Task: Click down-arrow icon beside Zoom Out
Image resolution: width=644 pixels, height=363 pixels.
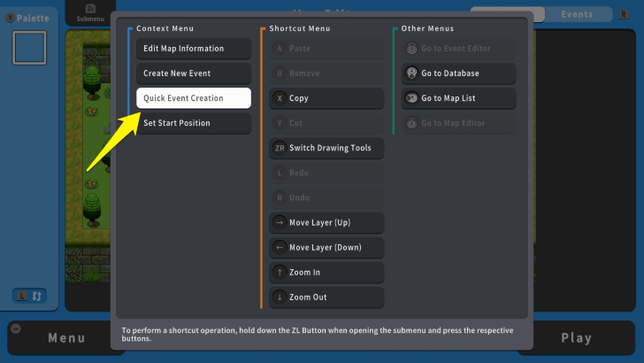Action: [x=280, y=297]
